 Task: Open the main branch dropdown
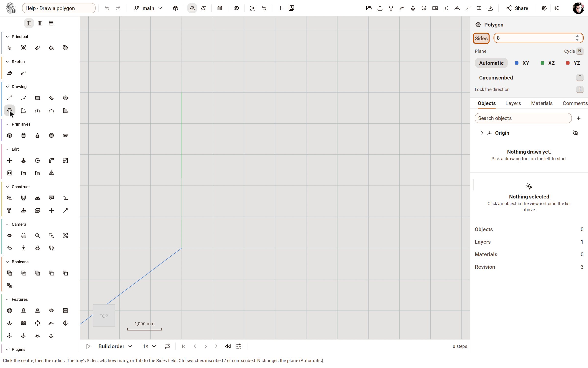(148, 8)
